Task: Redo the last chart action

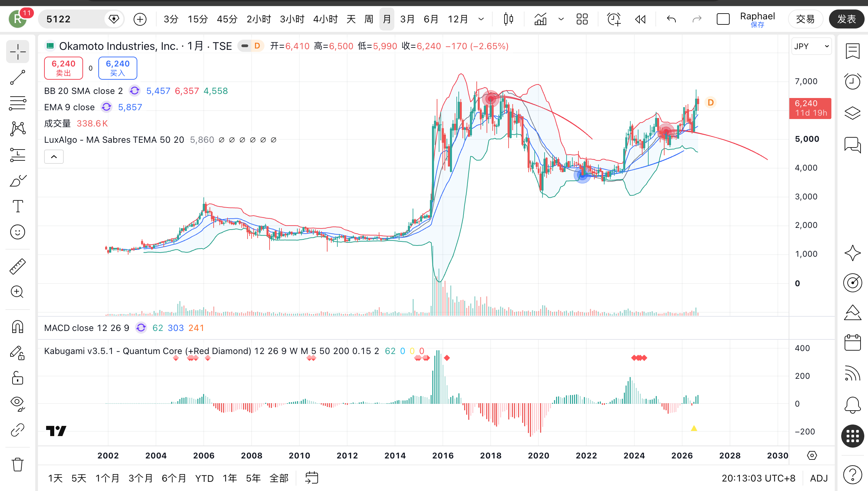Action: click(x=697, y=19)
